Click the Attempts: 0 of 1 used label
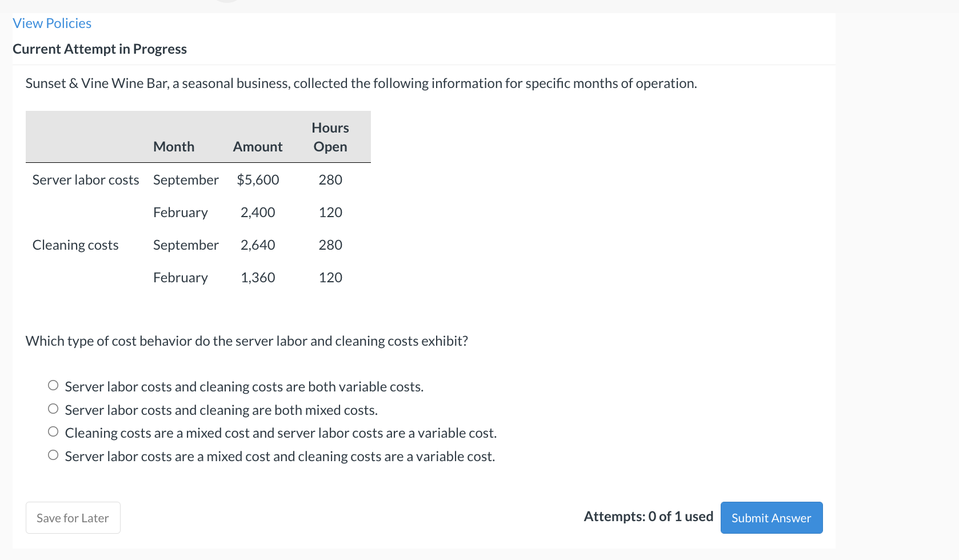 tap(648, 516)
